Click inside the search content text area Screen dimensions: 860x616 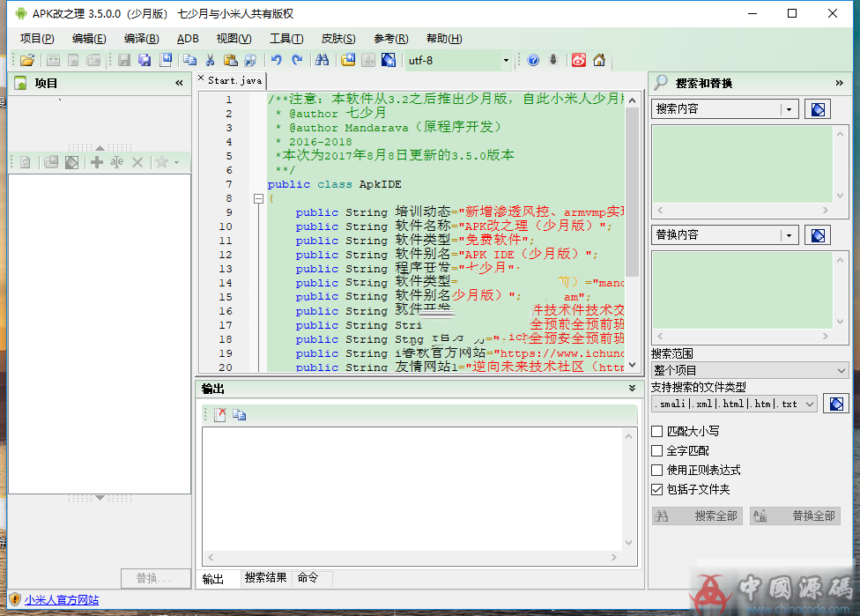click(742, 165)
